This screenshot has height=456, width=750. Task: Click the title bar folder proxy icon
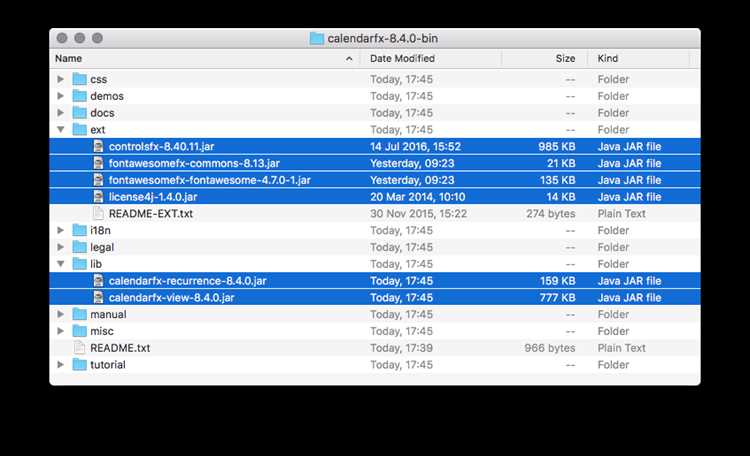pyautogui.click(x=316, y=38)
